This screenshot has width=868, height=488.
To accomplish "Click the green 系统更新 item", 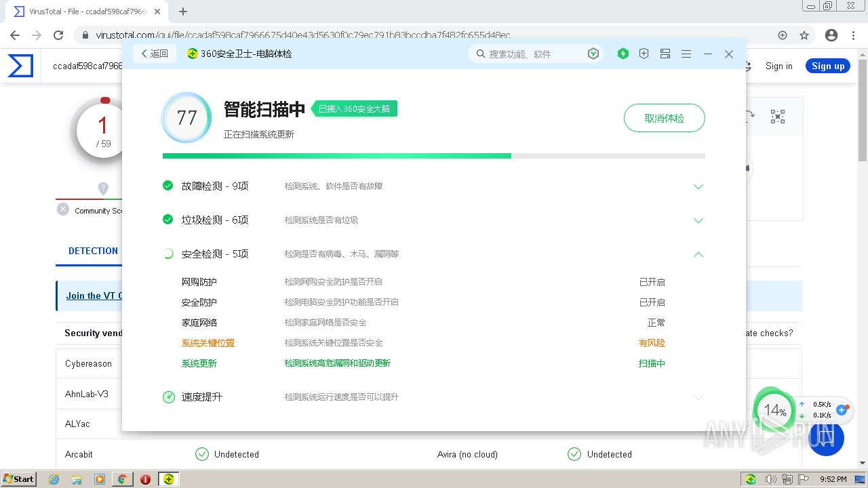I will click(199, 363).
